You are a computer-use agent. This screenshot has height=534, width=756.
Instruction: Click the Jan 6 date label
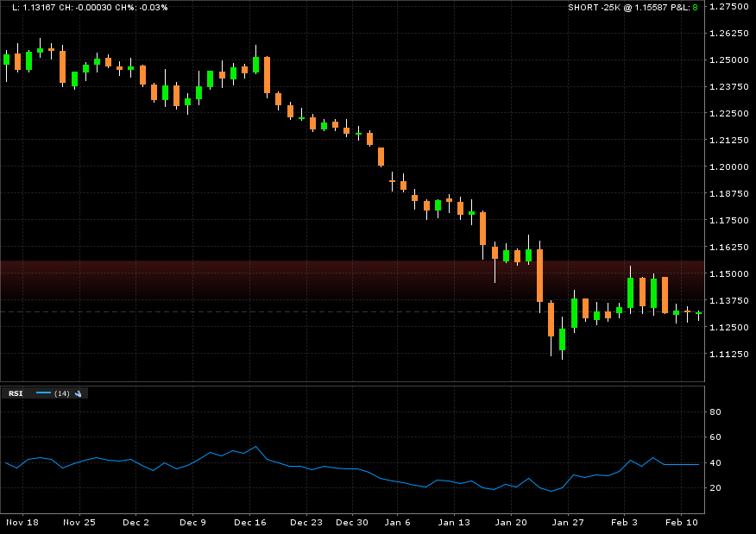click(x=397, y=523)
